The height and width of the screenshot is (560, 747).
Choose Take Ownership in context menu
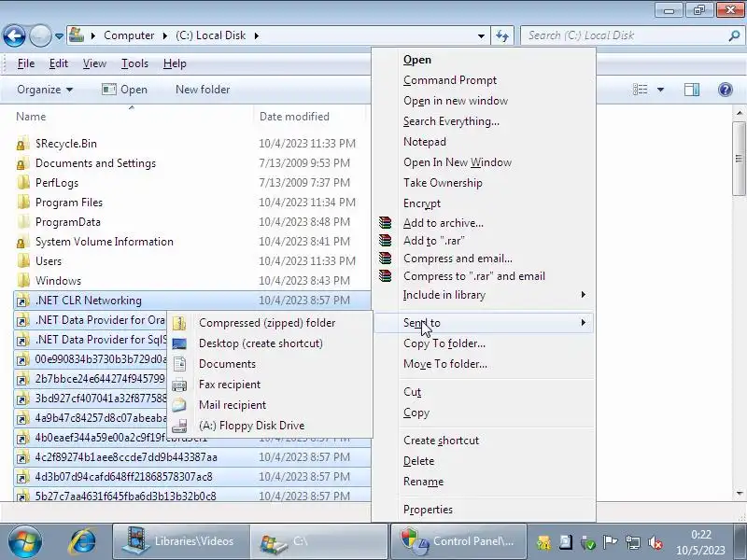(x=443, y=183)
